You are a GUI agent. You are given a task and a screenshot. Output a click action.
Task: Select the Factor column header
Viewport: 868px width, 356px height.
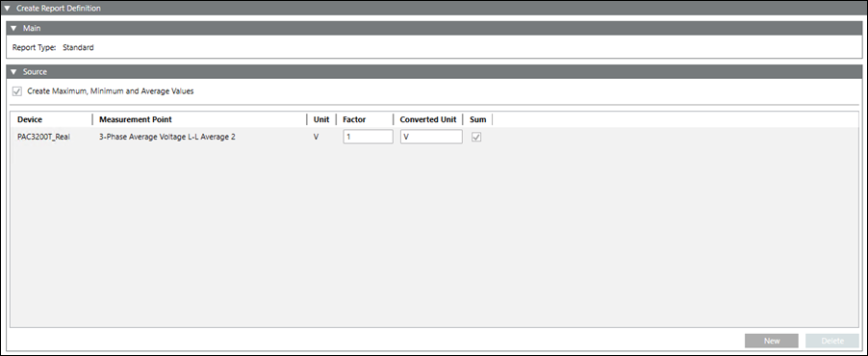(354, 119)
